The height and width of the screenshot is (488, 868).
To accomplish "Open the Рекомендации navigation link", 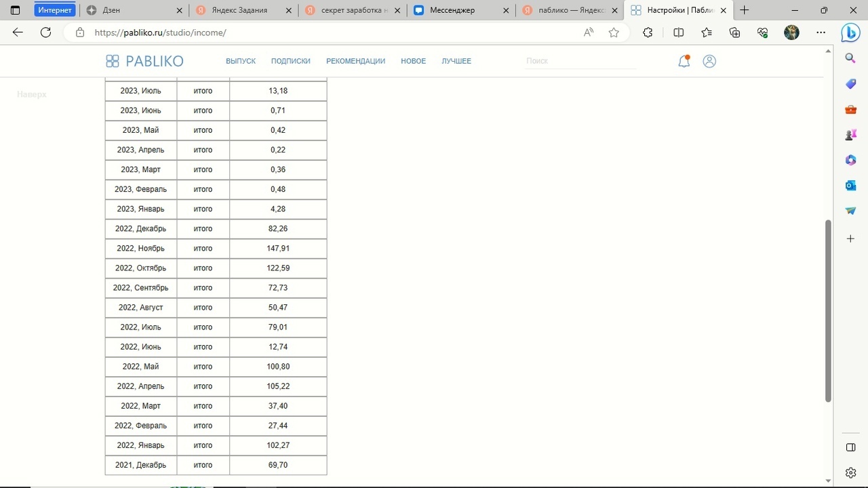I will click(x=355, y=61).
